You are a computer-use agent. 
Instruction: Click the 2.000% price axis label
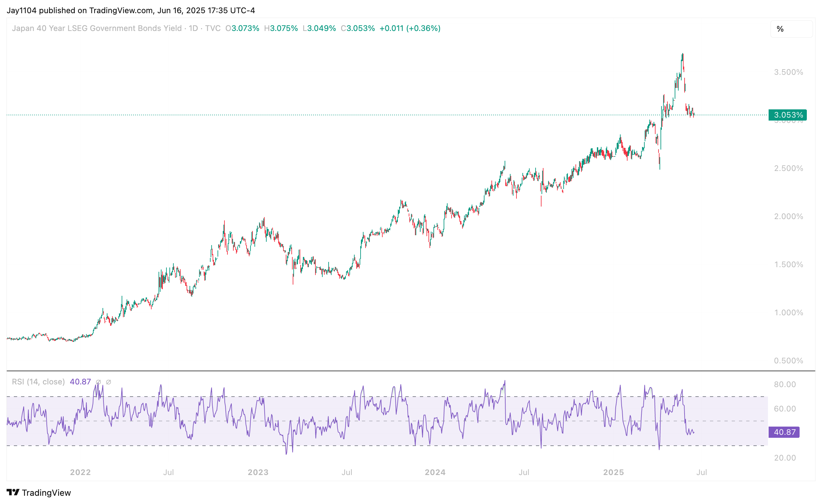point(789,217)
